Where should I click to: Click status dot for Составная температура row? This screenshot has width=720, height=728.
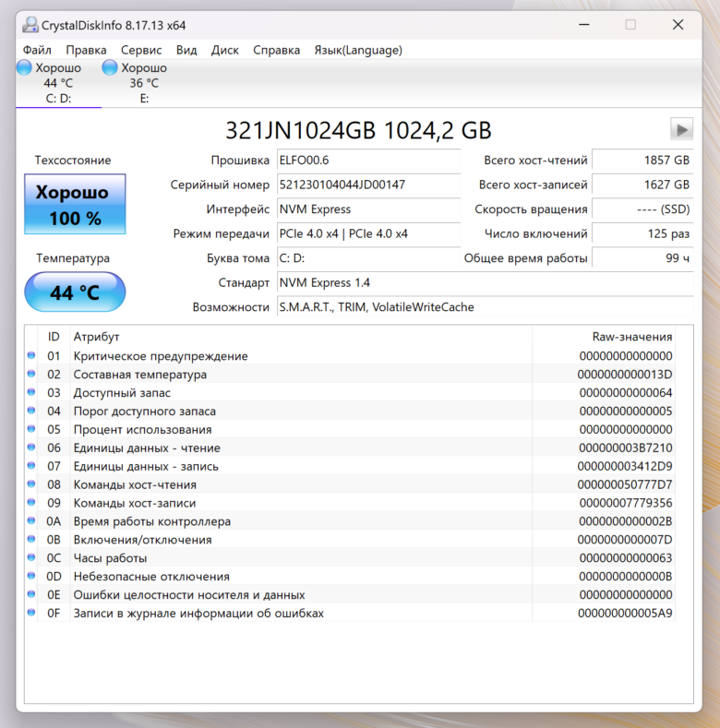pos(31,374)
